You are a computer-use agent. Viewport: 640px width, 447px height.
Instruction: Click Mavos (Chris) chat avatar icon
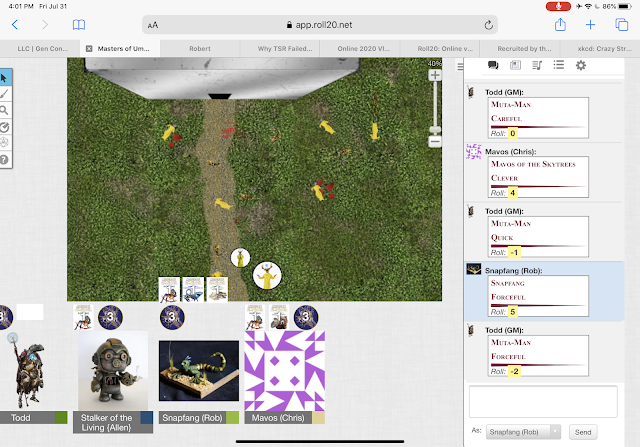tap(473, 151)
